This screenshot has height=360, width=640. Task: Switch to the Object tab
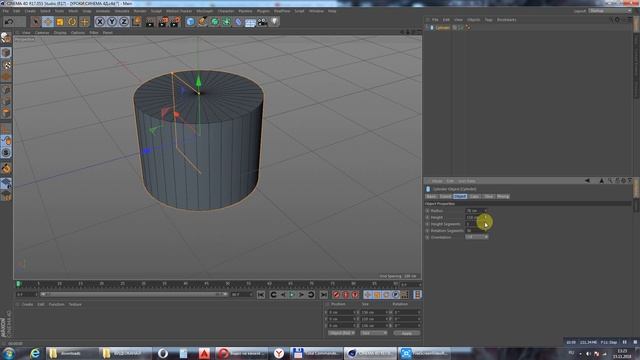tap(460, 196)
